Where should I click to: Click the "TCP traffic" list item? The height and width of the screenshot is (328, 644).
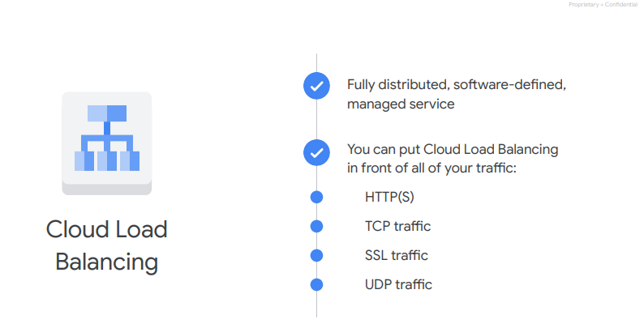[397, 226]
